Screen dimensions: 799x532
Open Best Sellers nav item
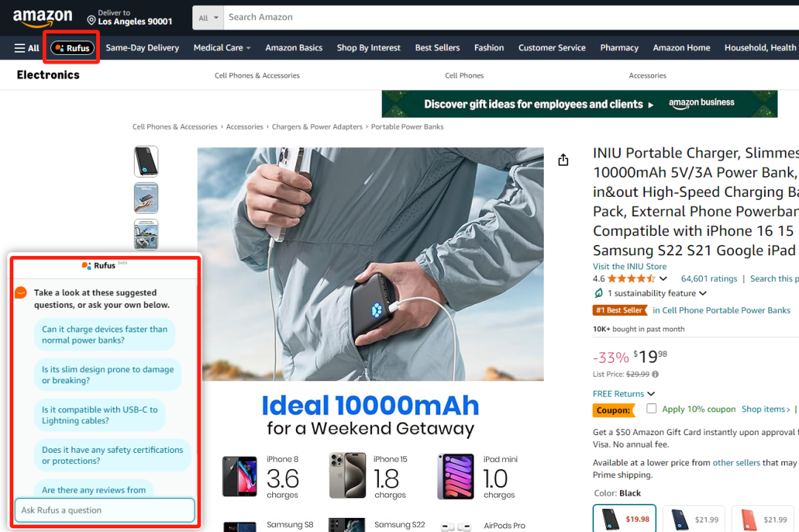437,48
